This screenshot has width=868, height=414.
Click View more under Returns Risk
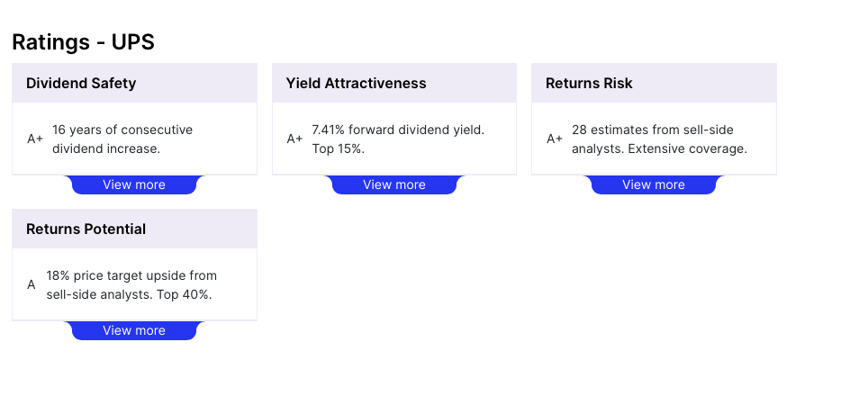(654, 184)
